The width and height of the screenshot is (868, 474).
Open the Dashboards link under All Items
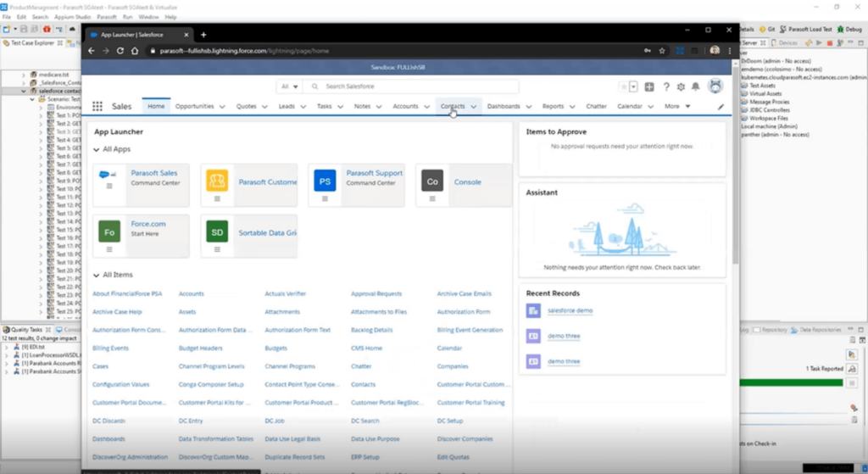(108, 439)
